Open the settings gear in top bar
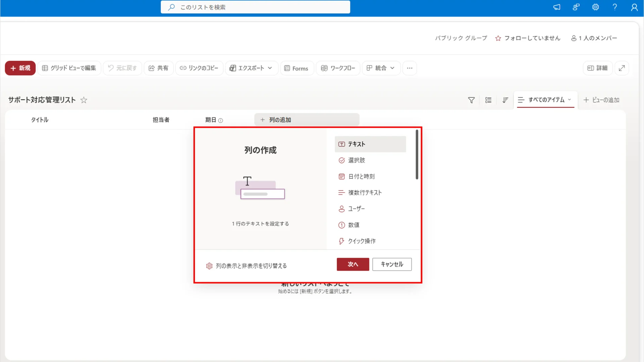The image size is (644, 362). tap(595, 7)
